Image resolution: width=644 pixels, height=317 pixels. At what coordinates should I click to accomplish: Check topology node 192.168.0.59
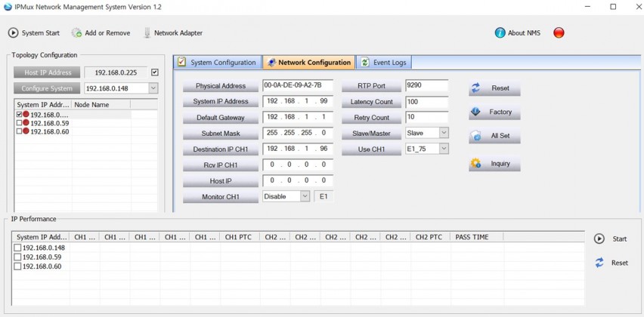tap(20, 123)
